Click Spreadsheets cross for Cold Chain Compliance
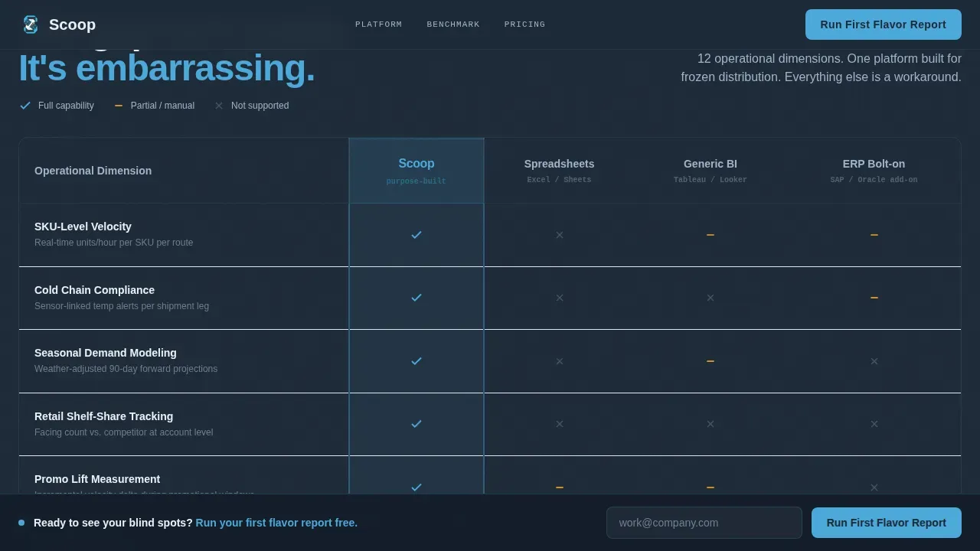980x551 pixels. pyautogui.click(x=560, y=298)
